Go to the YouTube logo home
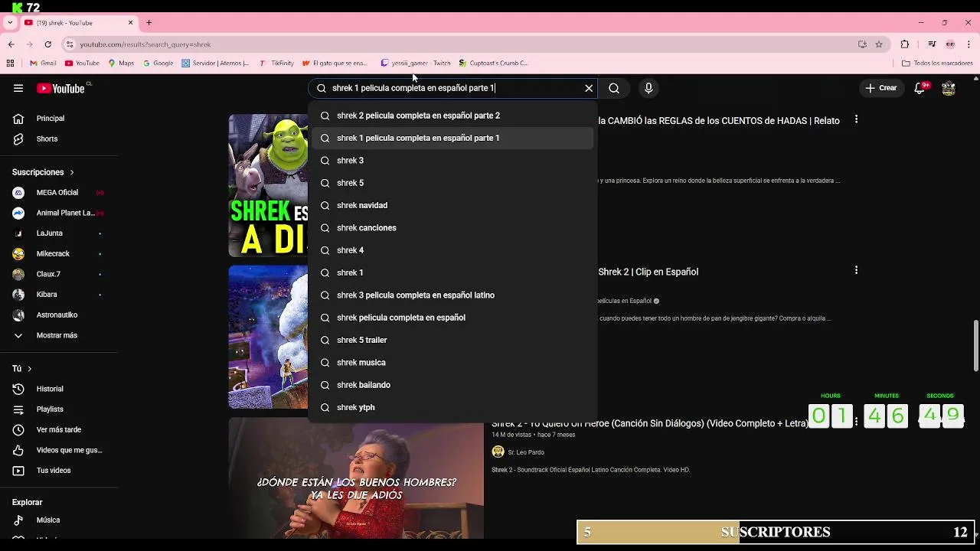Image resolution: width=980 pixels, height=551 pixels. (60, 88)
